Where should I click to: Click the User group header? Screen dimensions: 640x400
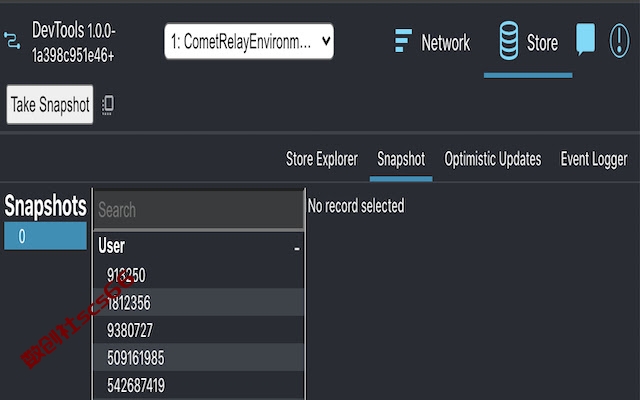click(x=199, y=247)
